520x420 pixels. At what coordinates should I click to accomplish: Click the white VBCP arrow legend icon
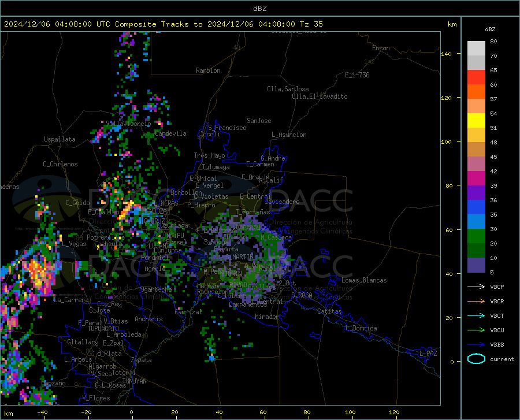click(x=476, y=287)
